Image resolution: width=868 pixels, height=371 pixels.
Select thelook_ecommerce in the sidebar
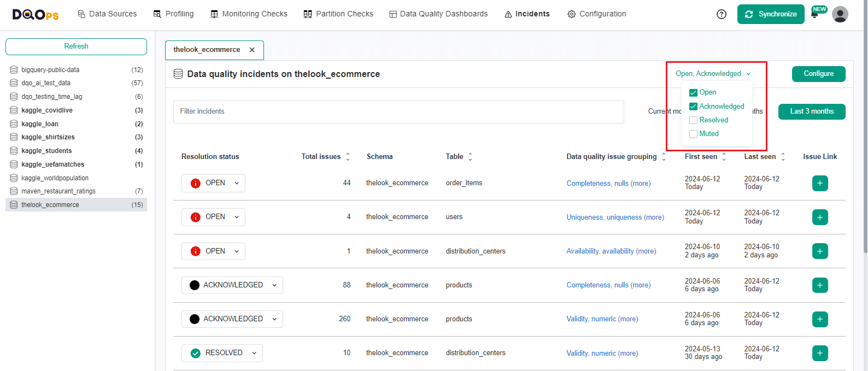(76, 205)
